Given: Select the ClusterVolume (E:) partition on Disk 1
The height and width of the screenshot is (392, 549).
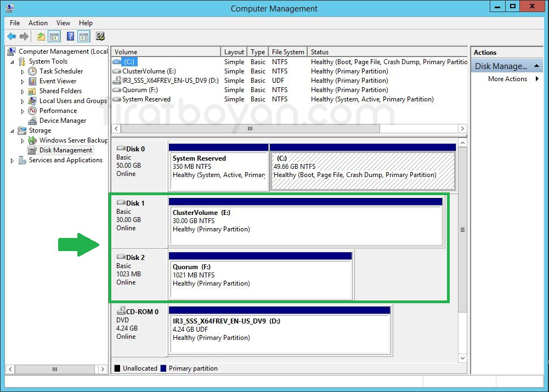Looking at the screenshot, I should pos(306,222).
